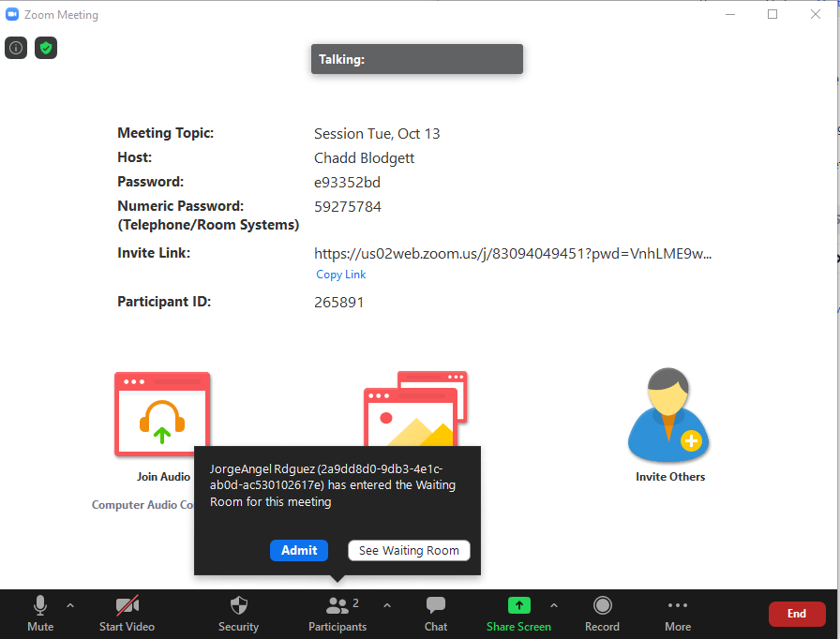Mute the microphone
Viewport: 840px width, 639px height.
[x=40, y=614]
